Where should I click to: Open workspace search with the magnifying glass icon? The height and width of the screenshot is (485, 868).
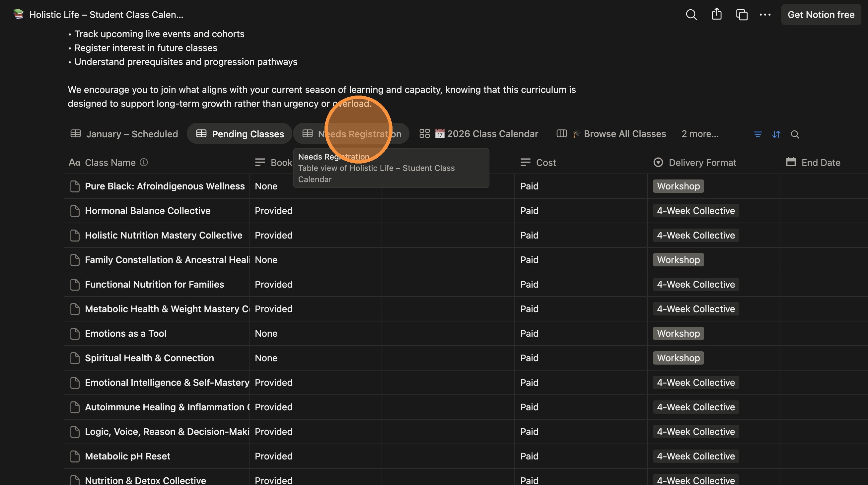691,15
